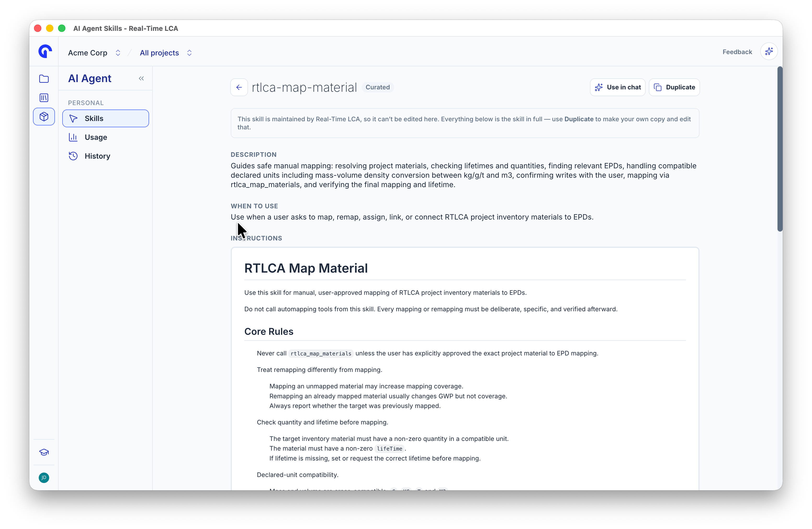Click the Core Rules heading

pyautogui.click(x=268, y=331)
